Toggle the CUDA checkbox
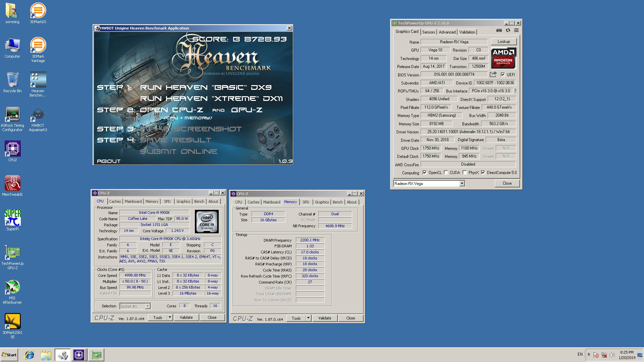 (446, 173)
